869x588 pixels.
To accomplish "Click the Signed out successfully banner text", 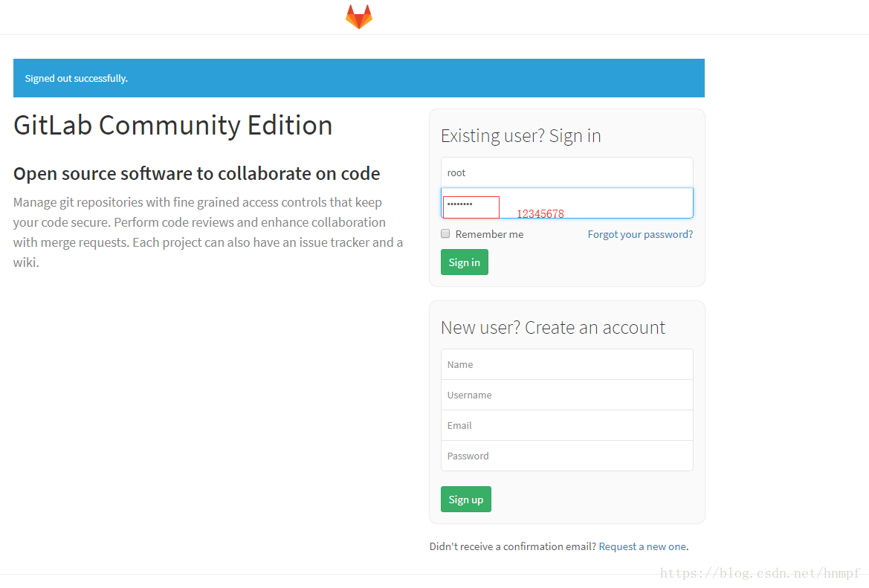I will coord(77,78).
